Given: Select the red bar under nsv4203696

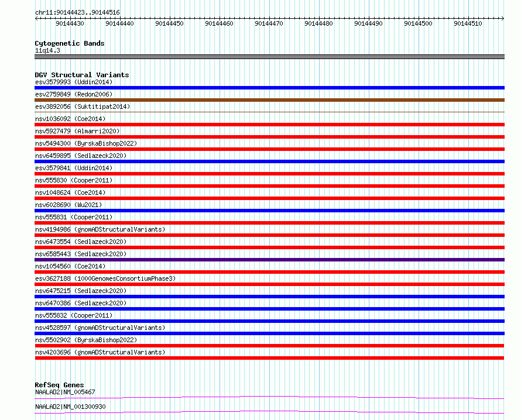Looking at the screenshot, I should [x=269, y=358].
